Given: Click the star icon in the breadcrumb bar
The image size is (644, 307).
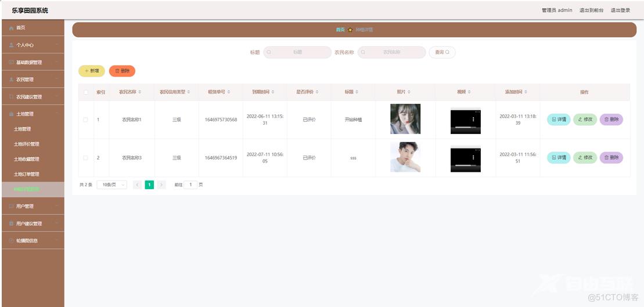Looking at the screenshot, I should (350, 30).
